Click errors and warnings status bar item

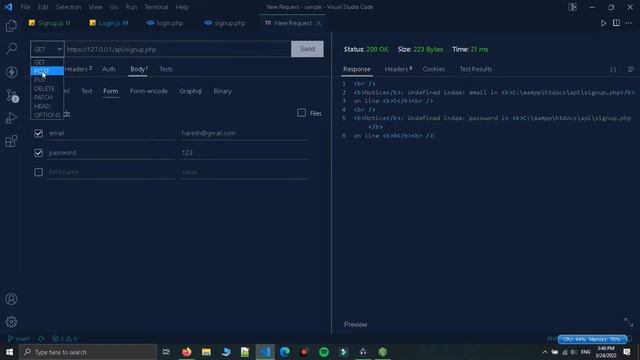64,339
